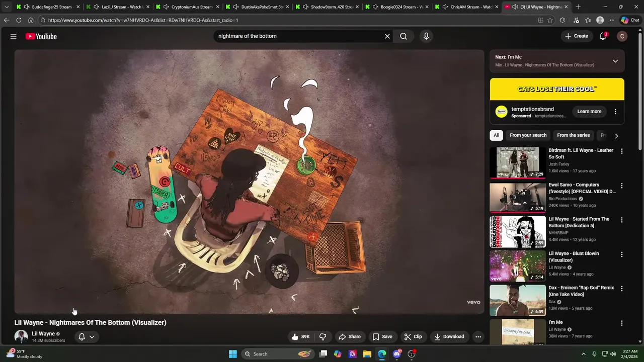
Task: Create a Clip of the video
Action: 413,337
